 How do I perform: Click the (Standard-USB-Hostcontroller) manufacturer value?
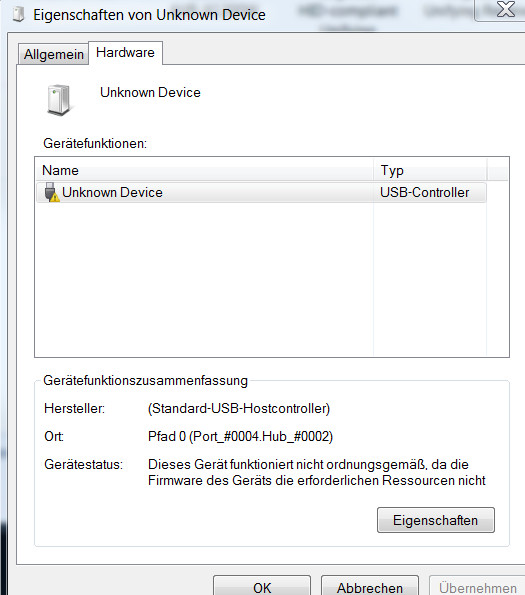239,408
